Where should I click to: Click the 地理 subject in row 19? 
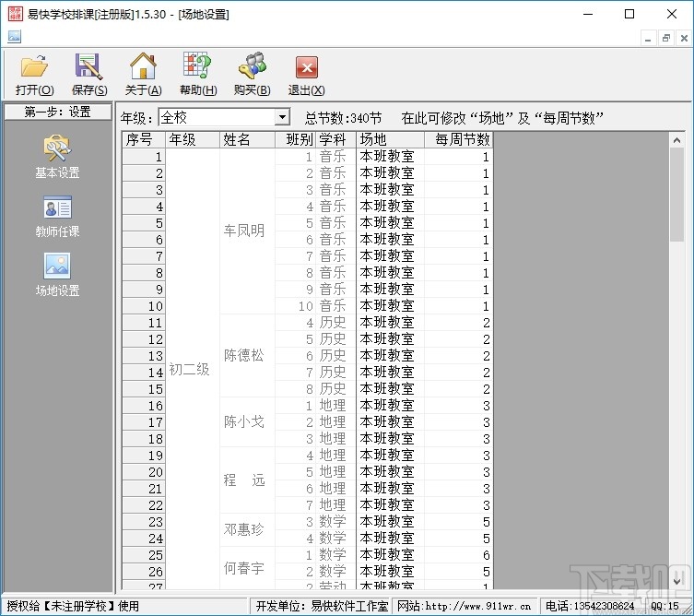coord(335,456)
